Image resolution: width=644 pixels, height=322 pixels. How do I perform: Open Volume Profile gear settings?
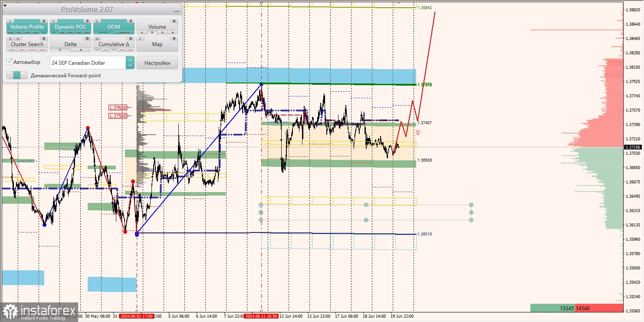point(44,21)
